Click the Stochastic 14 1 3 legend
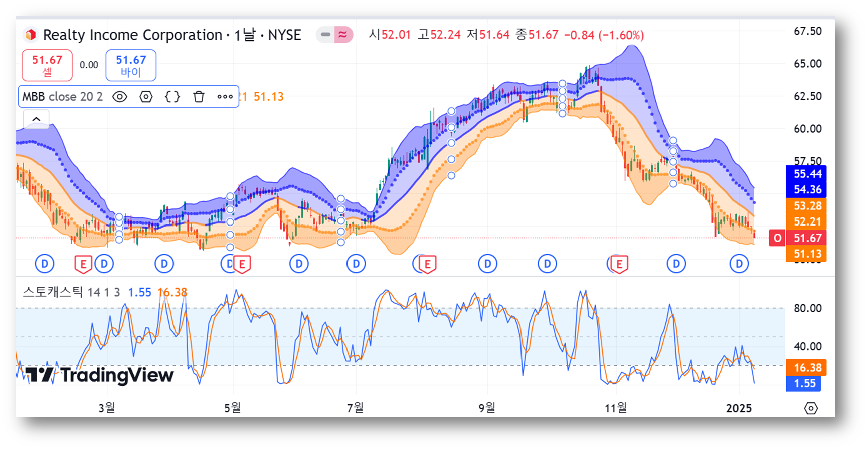This screenshot has height=450, width=868. click(71, 292)
